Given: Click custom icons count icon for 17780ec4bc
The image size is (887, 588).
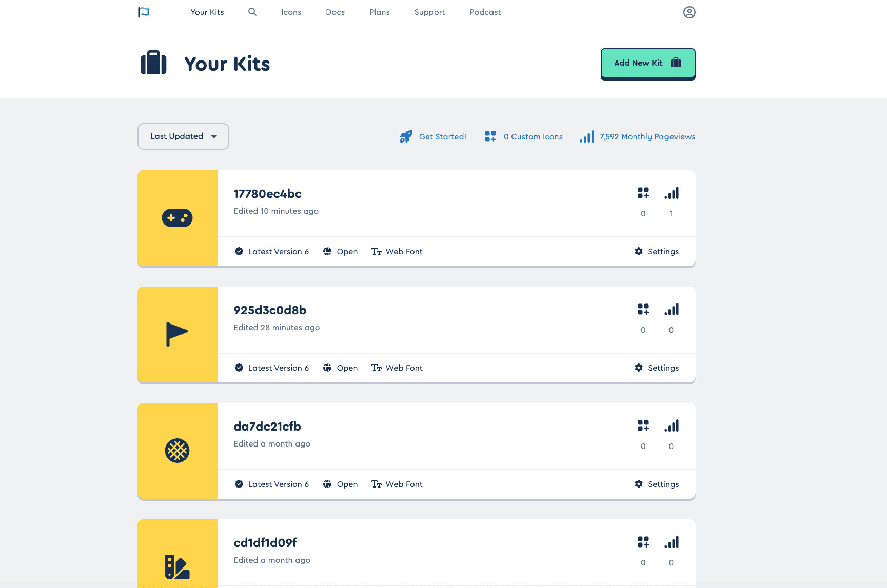Looking at the screenshot, I should [x=643, y=193].
